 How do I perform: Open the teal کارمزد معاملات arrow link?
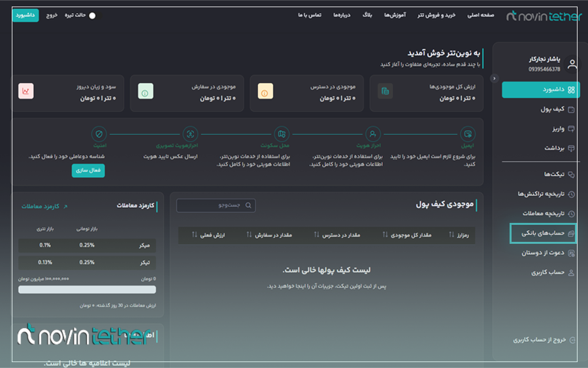point(44,207)
